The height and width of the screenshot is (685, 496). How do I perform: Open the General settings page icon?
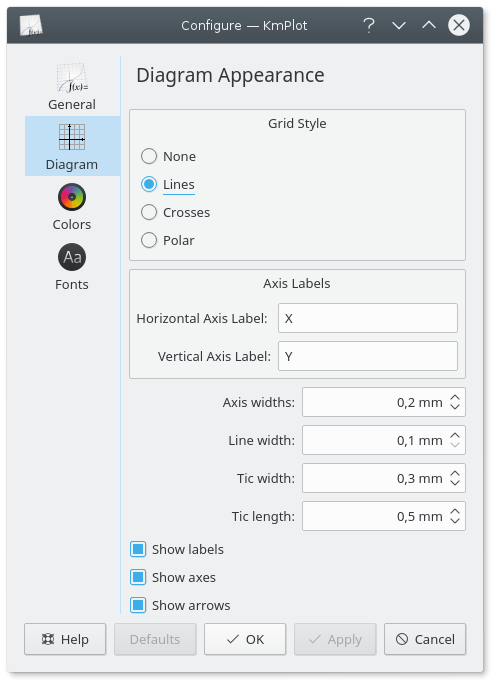[x=72, y=78]
